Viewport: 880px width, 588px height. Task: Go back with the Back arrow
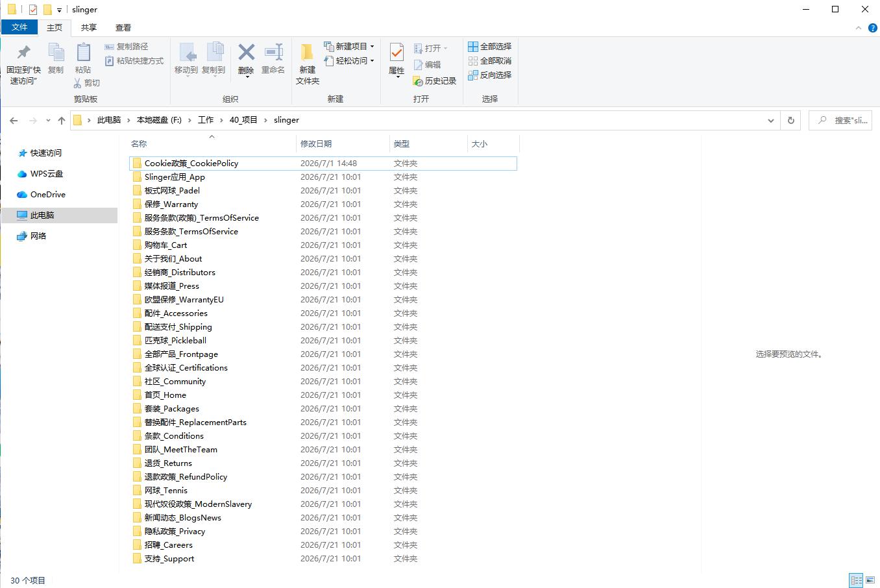click(14, 120)
